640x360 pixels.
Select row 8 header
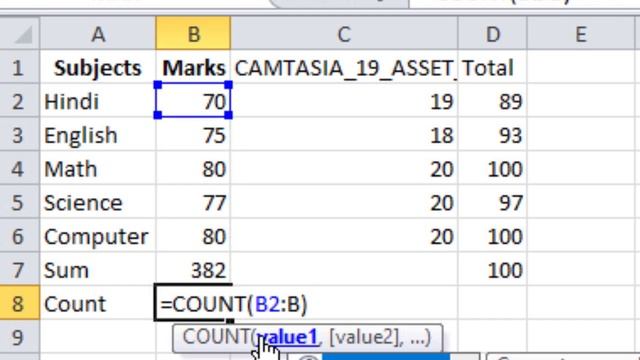pyautogui.click(x=20, y=303)
